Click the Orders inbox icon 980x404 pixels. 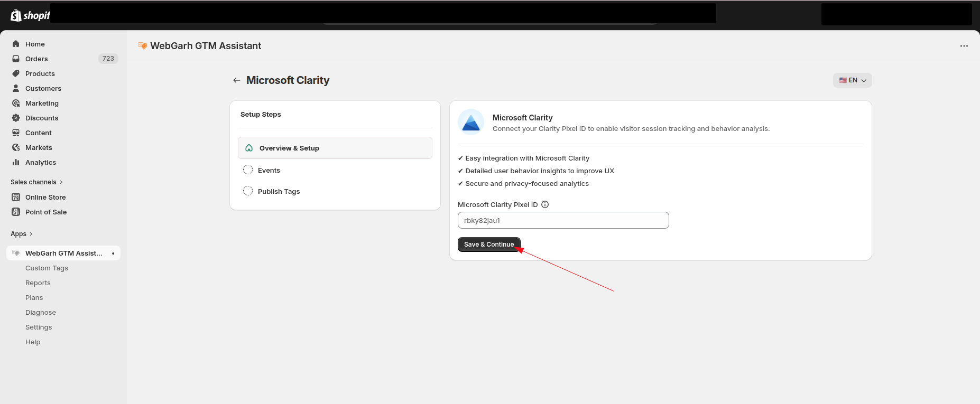coord(16,59)
